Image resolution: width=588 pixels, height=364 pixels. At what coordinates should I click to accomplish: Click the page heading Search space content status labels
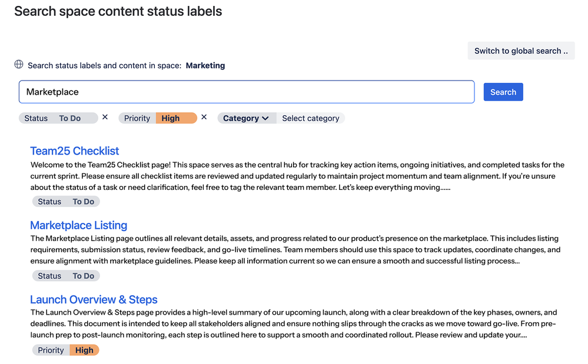[x=118, y=11]
